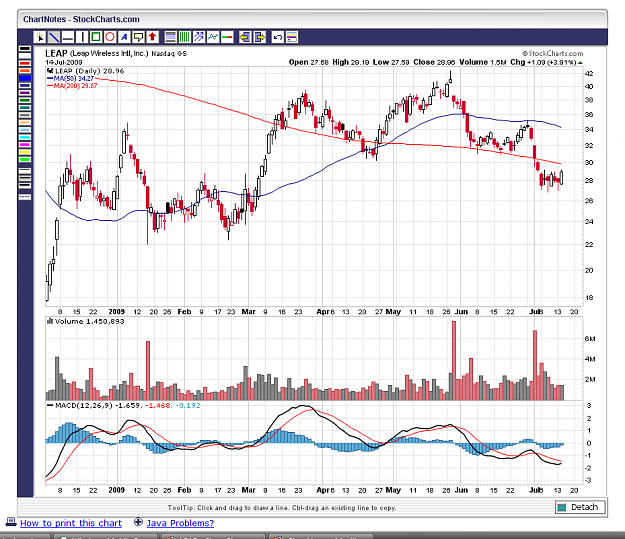The image size is (625, 539).
Task: Click the MA(50) 34.27 legend label
Action: [x=73, y=79]
